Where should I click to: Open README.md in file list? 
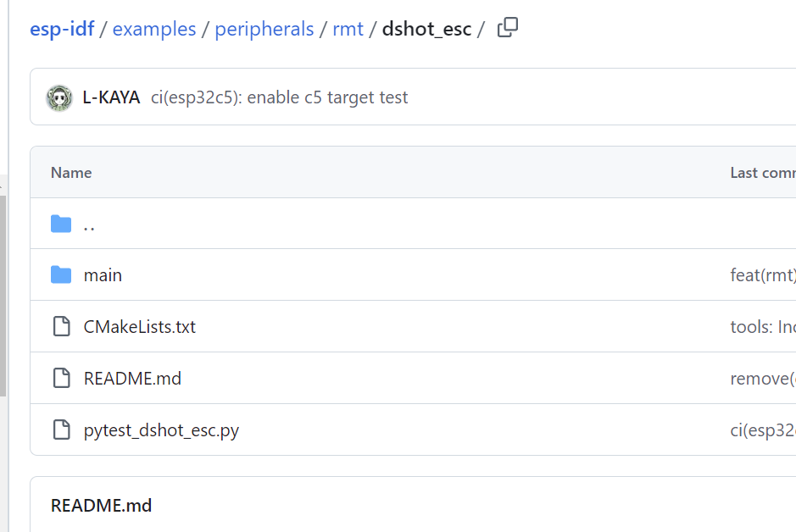pos(132,379)
